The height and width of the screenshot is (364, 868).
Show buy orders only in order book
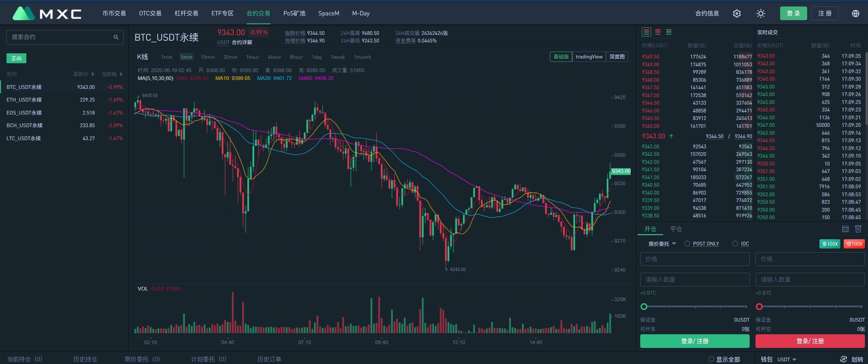coord(669,32)
